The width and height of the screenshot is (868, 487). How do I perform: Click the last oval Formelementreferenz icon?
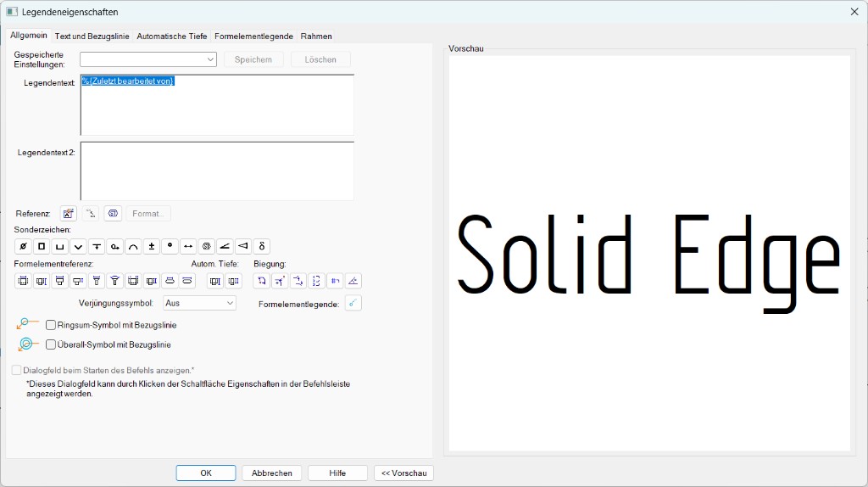coord(187,281)
